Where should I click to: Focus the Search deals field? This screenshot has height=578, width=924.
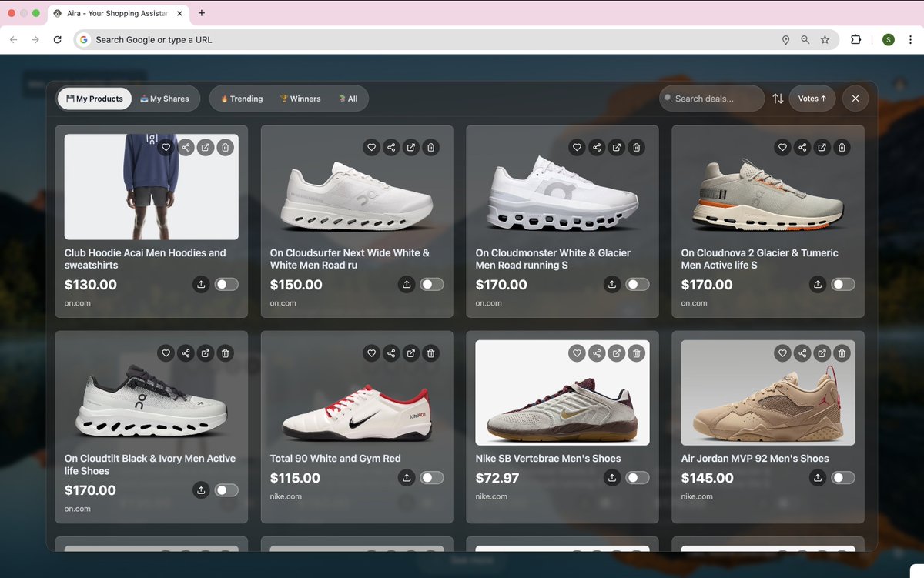coord(712,99)
